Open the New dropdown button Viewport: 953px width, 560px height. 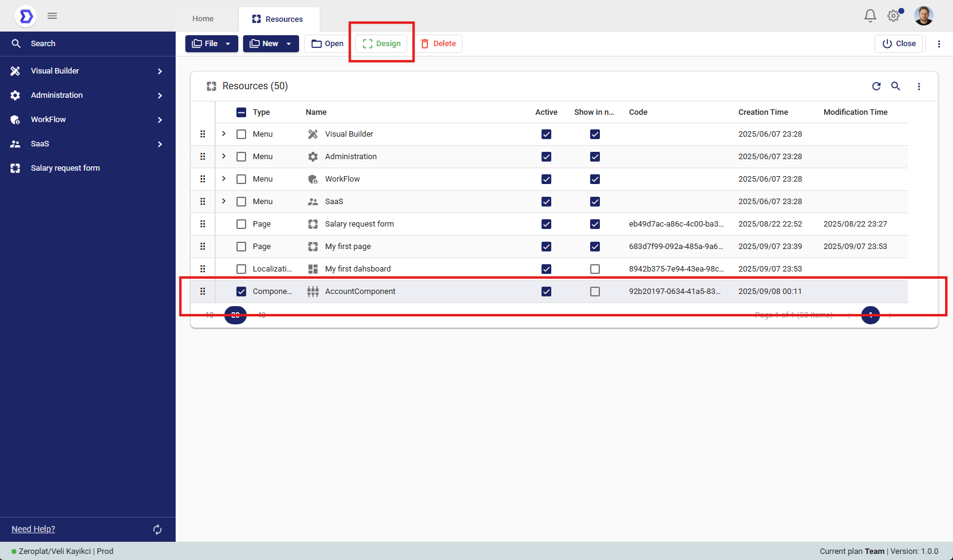point(270,44)
